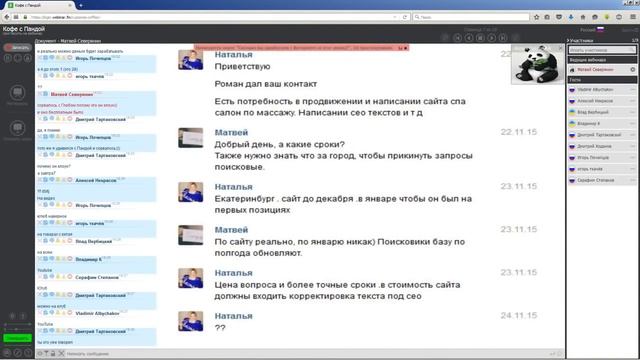640x360 pixels.
Task: Click the chat filter funnel icon
Action: click(x=46, y=353)
